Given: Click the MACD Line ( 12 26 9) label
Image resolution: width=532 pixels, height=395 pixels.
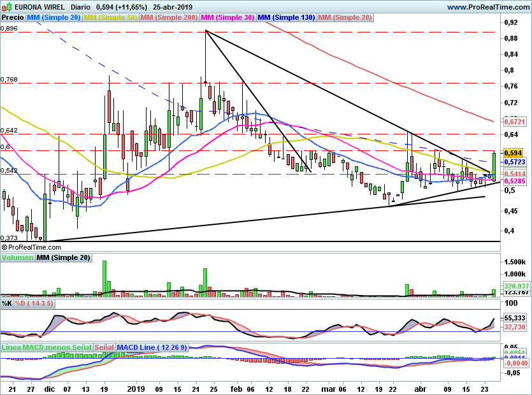Looking at the screenshot, I should (x=152, y=347).
